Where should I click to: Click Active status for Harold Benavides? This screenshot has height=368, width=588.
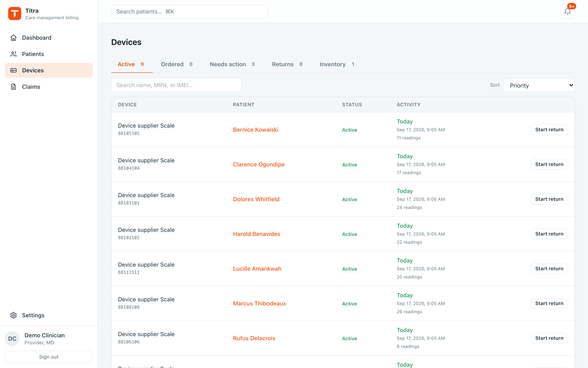tap(349, 234)
